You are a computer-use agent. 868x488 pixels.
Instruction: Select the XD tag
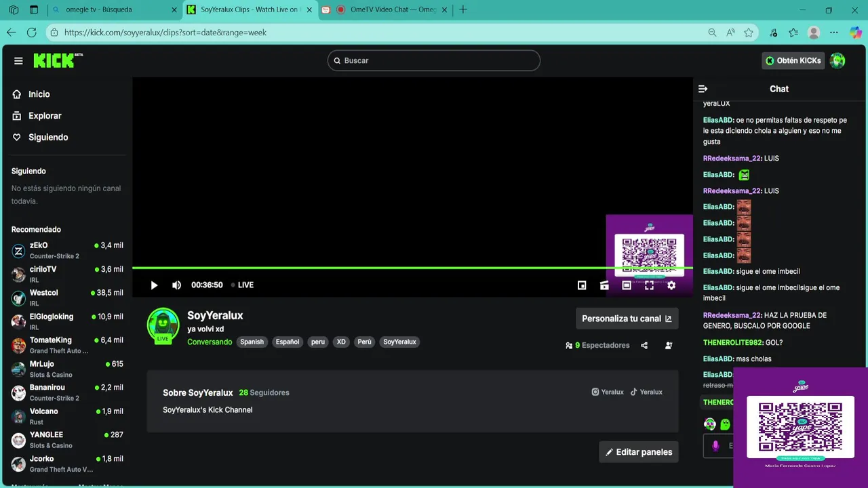[x=341, y=342]
